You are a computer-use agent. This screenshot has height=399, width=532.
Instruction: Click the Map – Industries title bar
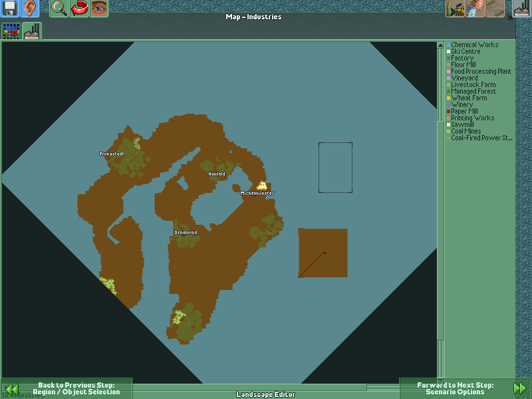pos(253,17)
